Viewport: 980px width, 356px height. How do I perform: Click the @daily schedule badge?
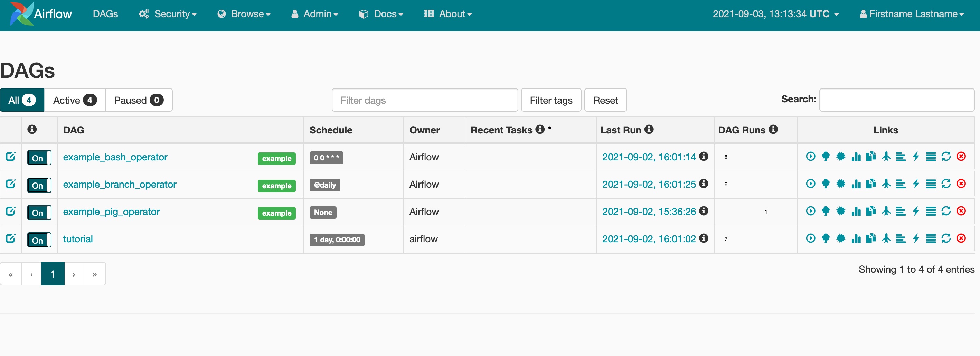(325, 185)
